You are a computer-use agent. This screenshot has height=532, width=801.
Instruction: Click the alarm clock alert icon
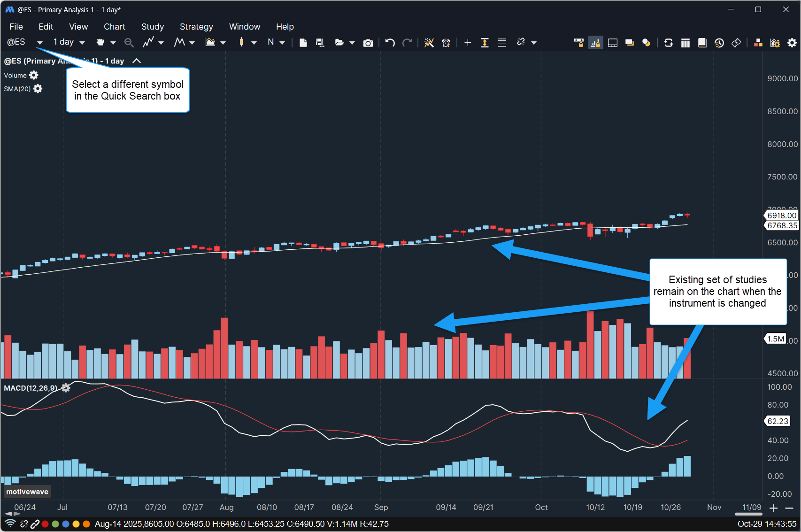tap(446, 43)
